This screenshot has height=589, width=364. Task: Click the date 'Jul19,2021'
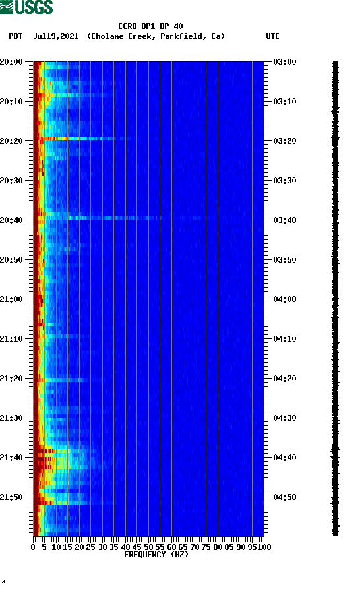coord(55,36)
